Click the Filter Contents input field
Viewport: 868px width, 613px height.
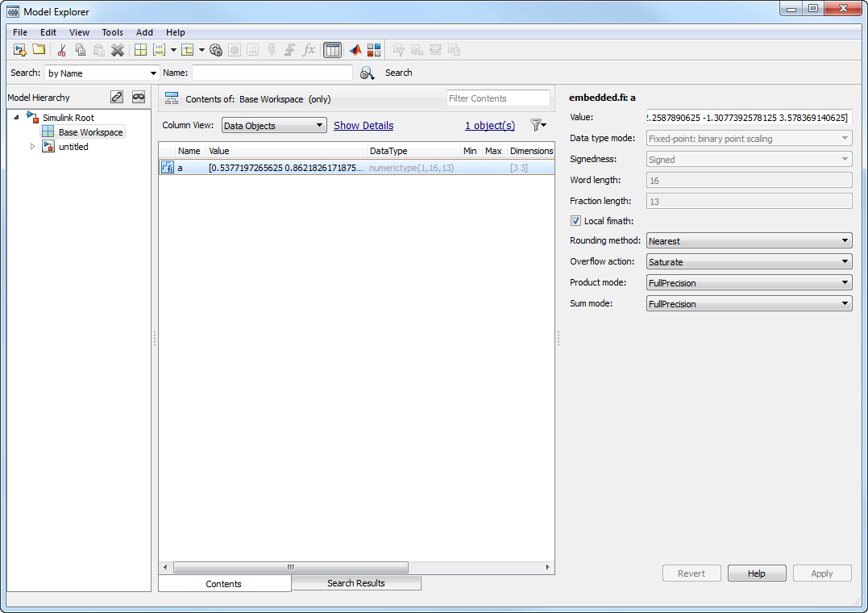(497, 98)
